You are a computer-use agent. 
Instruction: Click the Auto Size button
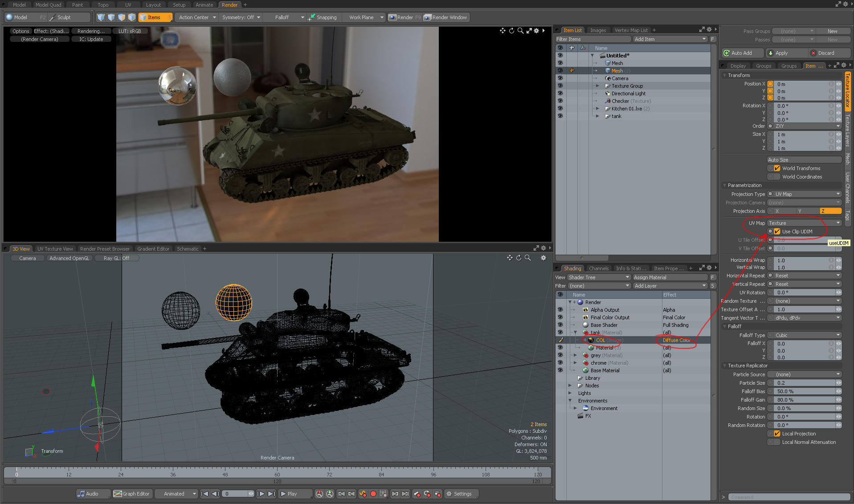tap(804, 160)
